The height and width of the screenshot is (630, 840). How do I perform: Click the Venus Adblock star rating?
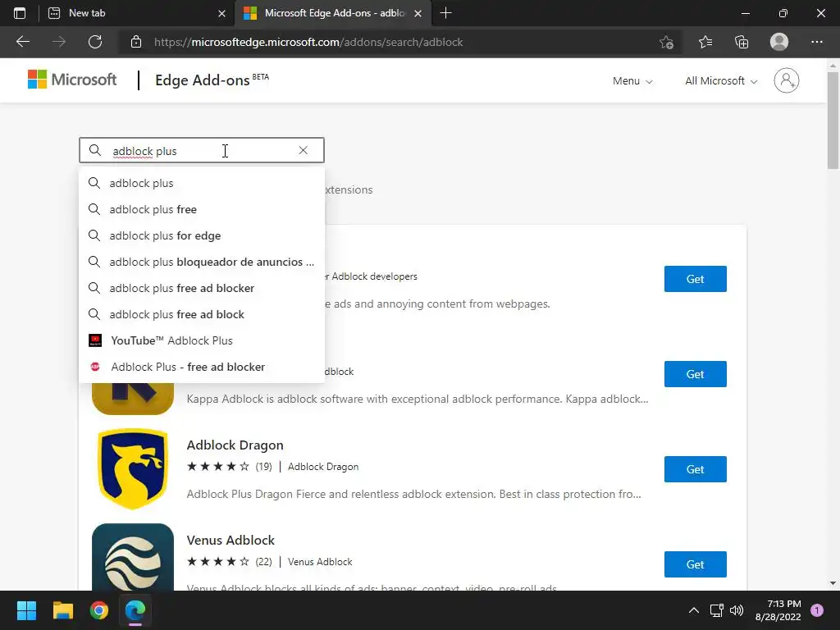pos(218,561)
